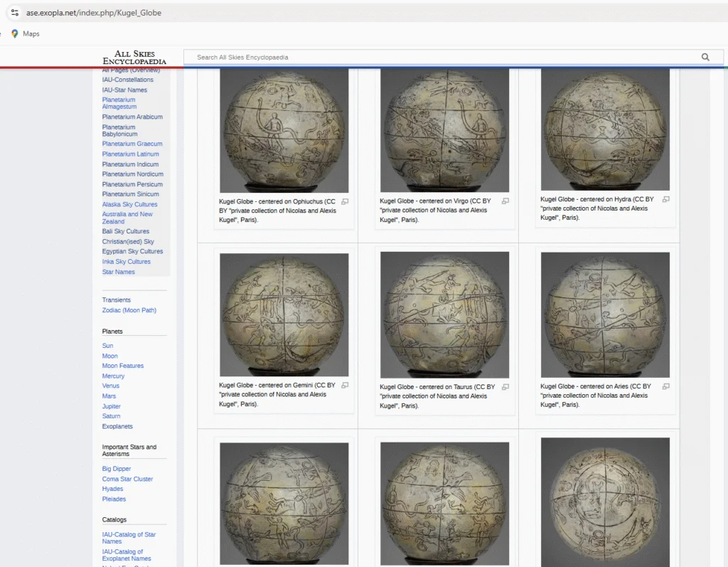Open Australia and New Zealand link
This screenshot has height=567, width=728.
tap(127, 218)
